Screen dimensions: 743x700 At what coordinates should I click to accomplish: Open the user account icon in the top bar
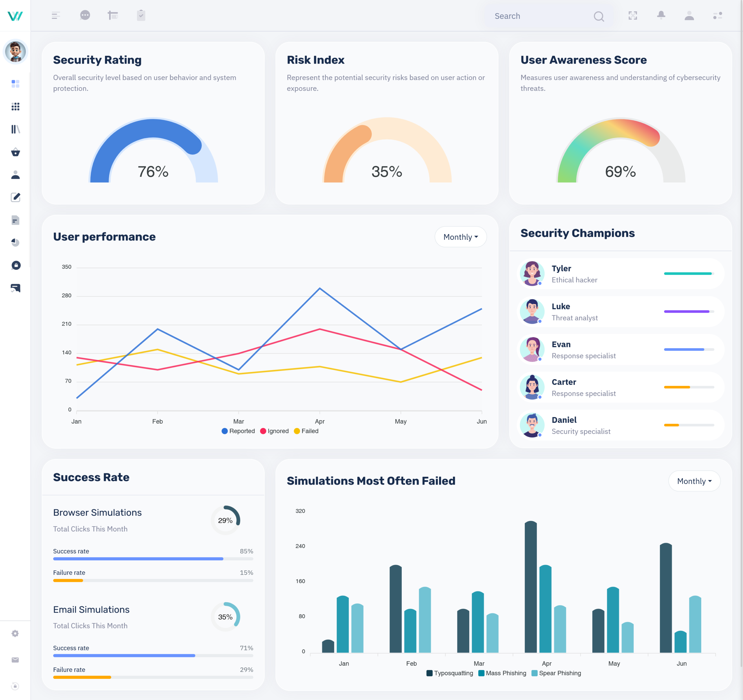689,15
